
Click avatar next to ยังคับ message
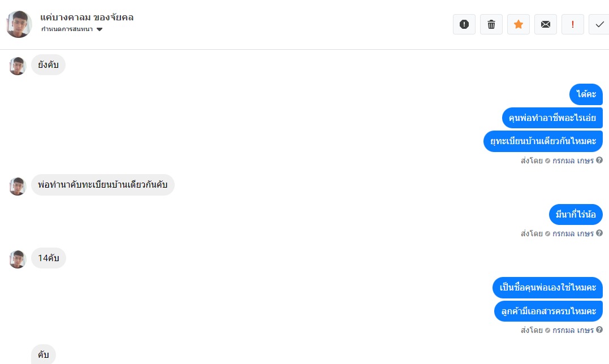18,66
